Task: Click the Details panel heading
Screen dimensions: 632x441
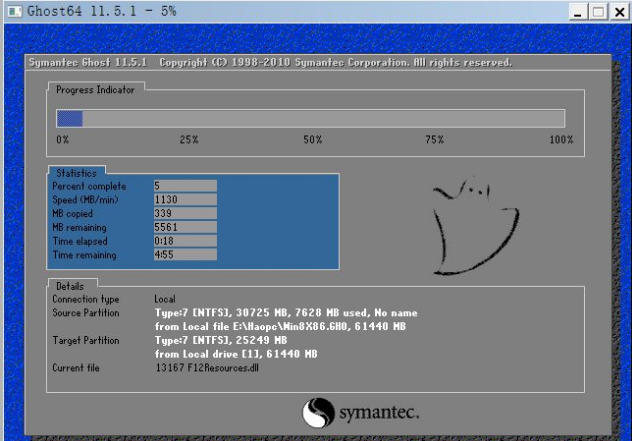Action: coord(70,285)
